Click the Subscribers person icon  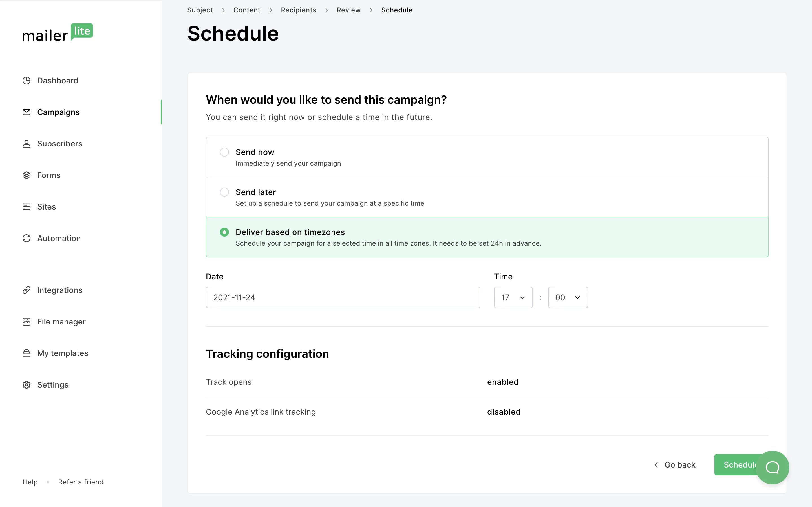pyautogui.click(x=27, y=144)
